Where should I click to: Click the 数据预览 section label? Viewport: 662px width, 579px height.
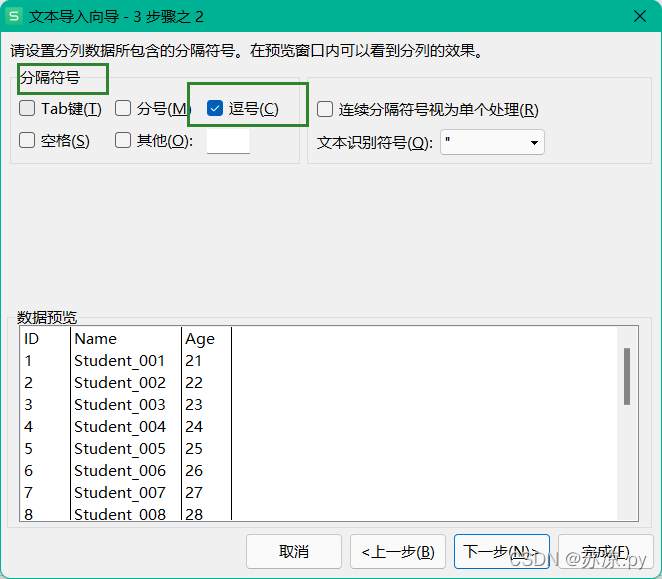click(47, 318)
